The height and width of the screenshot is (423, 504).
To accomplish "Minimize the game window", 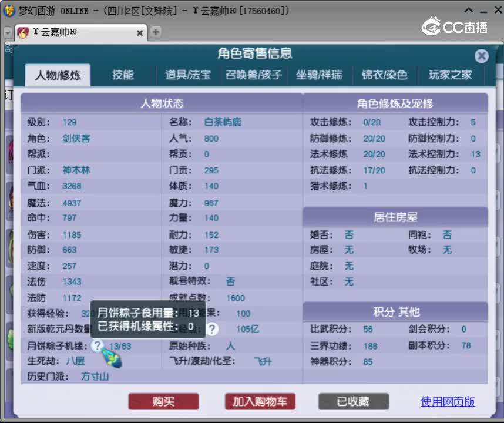I will pos(483,11).
